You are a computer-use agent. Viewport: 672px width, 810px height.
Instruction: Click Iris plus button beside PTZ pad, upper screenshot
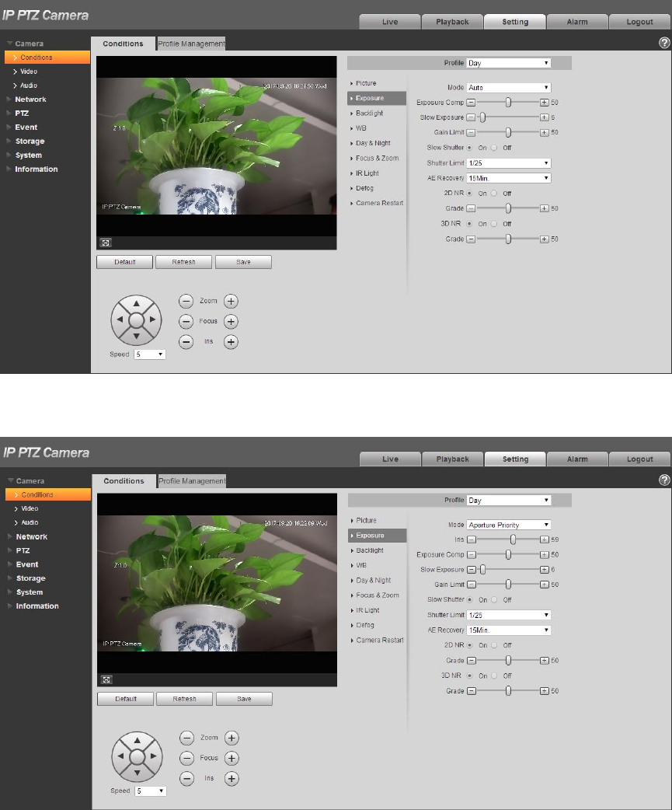tap(231, 342)
